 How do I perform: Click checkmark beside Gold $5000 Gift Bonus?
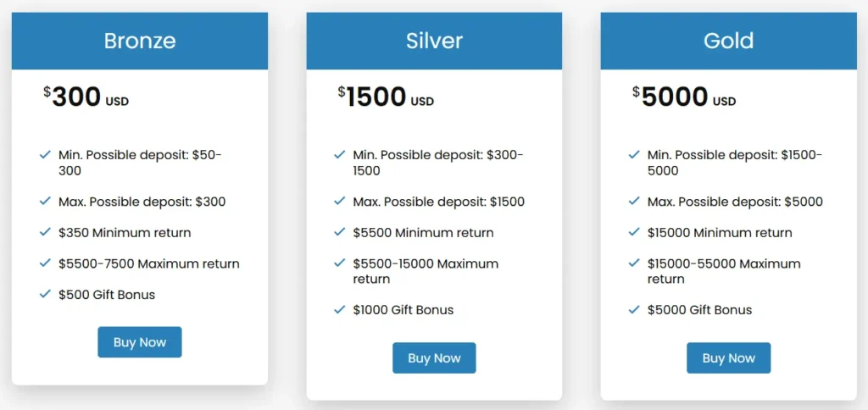[634, 309]
